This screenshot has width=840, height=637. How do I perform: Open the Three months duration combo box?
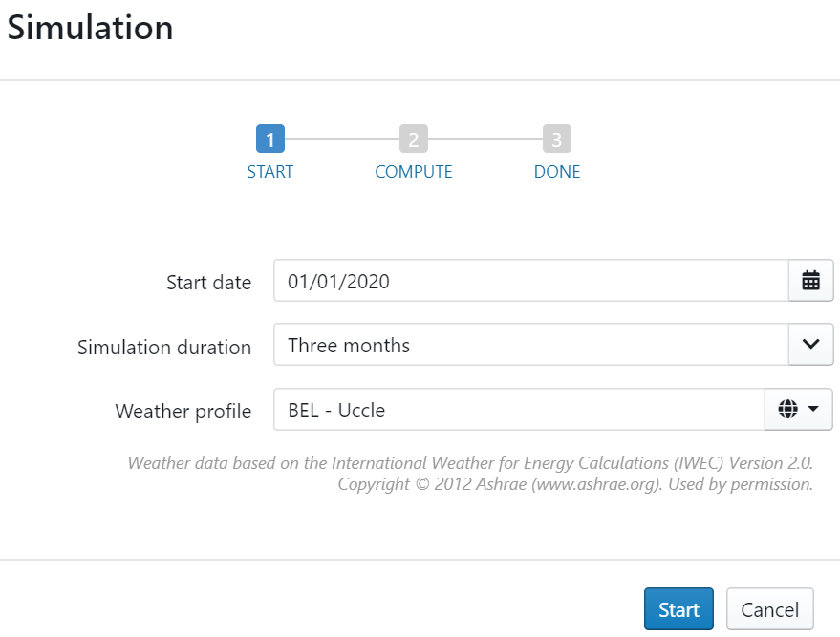(530, 344)
